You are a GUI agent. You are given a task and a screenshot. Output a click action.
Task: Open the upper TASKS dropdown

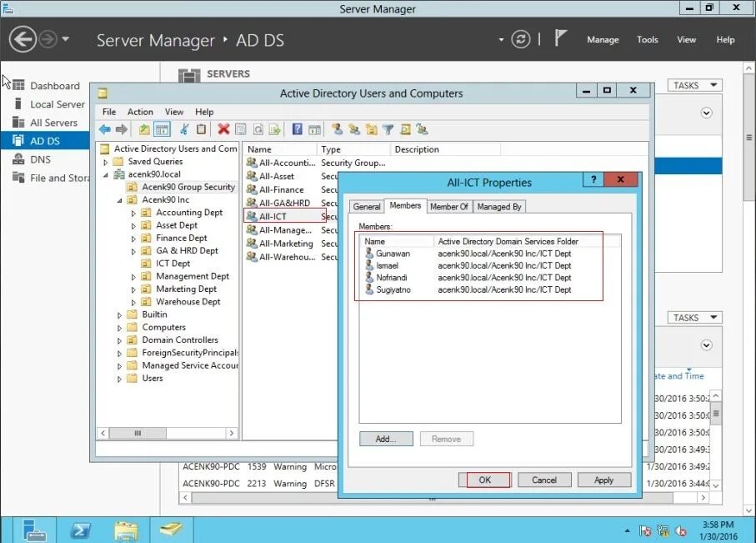tap(694, 85)
